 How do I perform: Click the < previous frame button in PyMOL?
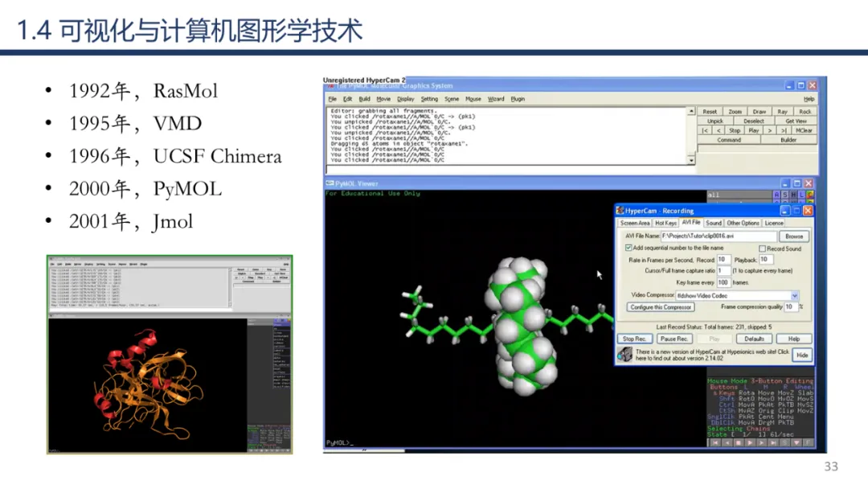[719, 130]
